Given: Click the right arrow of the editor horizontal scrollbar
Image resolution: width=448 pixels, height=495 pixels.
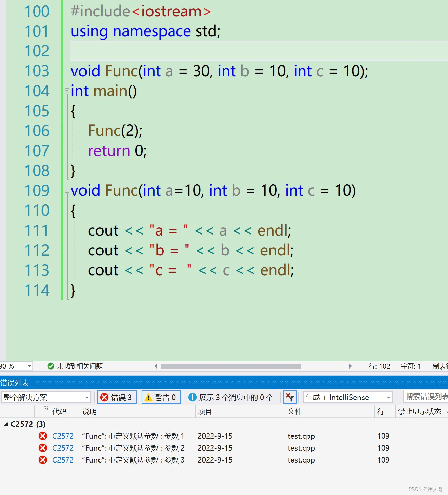Looking at the screenshot, I should click(x=350, y=366).
